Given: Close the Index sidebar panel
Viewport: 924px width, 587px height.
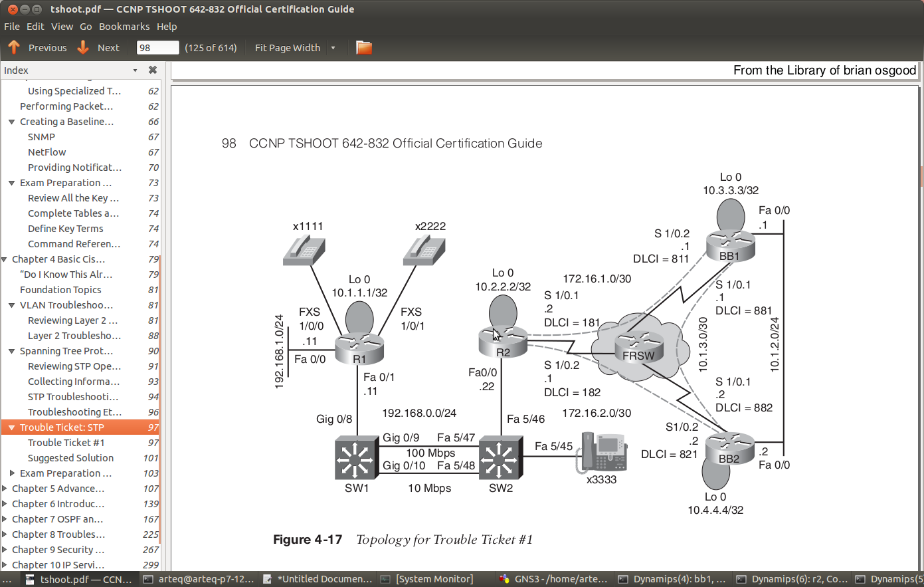Looking at the screenshot, I should coord(153,70).
